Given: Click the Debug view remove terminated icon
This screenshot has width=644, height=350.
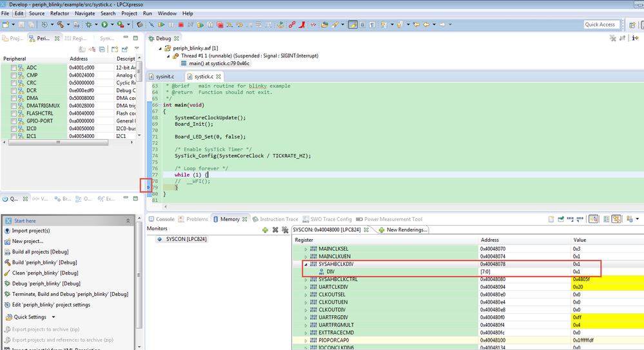Looking at the screenshot, I should (613, 38).
